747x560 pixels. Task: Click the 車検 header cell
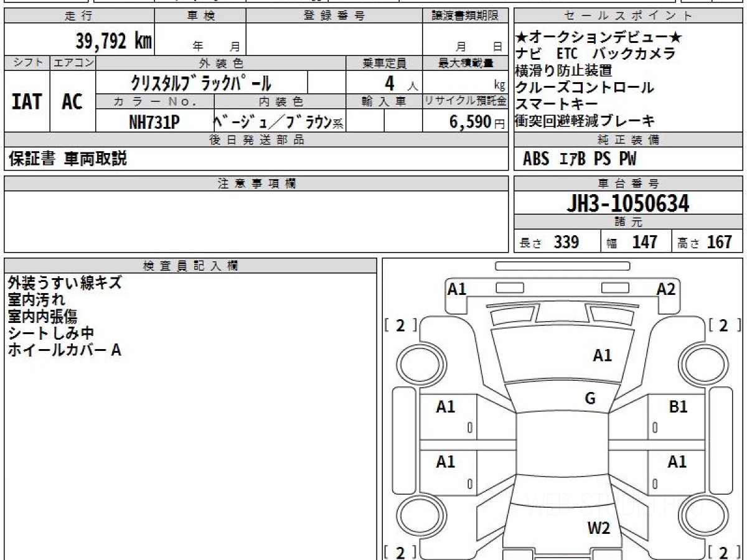200,16
